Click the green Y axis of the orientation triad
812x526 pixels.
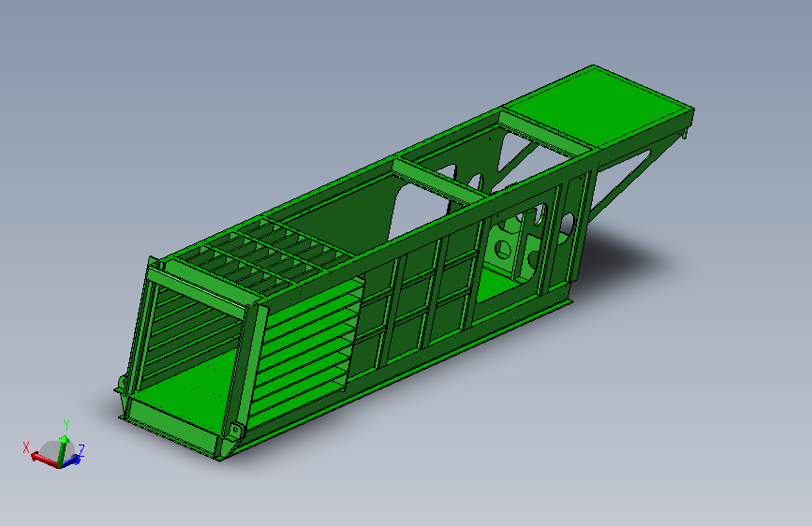[x=63, y=451]
